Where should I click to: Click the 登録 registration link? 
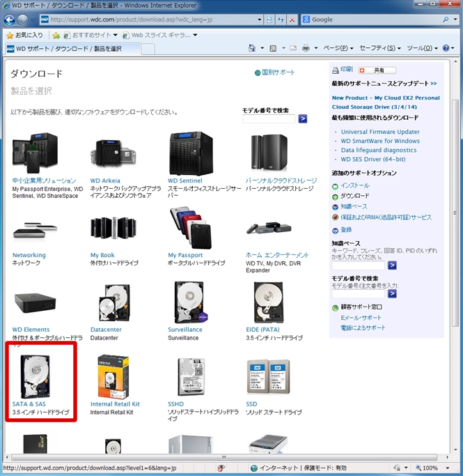pyautogui.click(x=346, y=229)
